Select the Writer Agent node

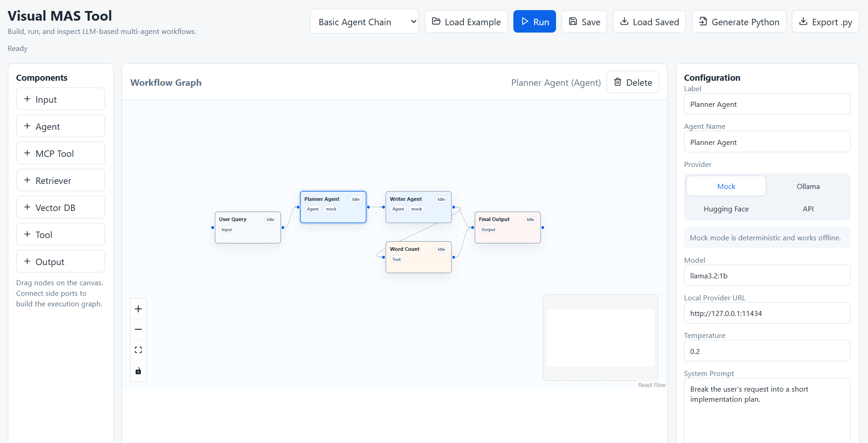(x=418, y=207)
